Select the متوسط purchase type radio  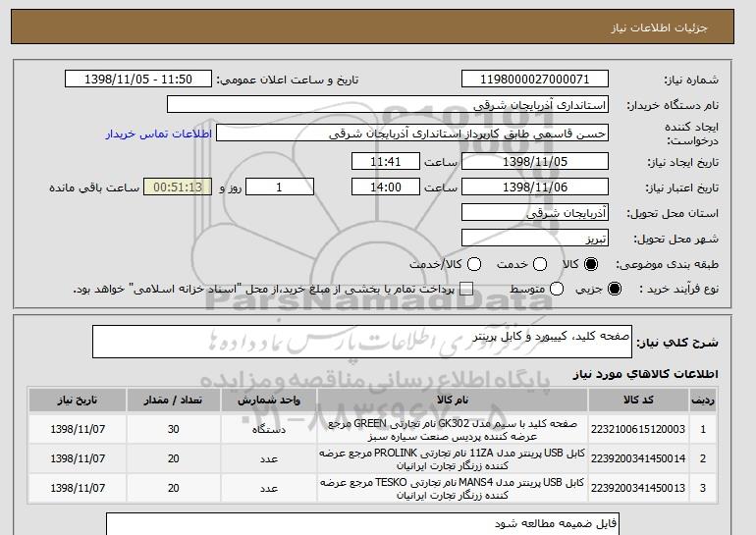click(x=557, y=289)
